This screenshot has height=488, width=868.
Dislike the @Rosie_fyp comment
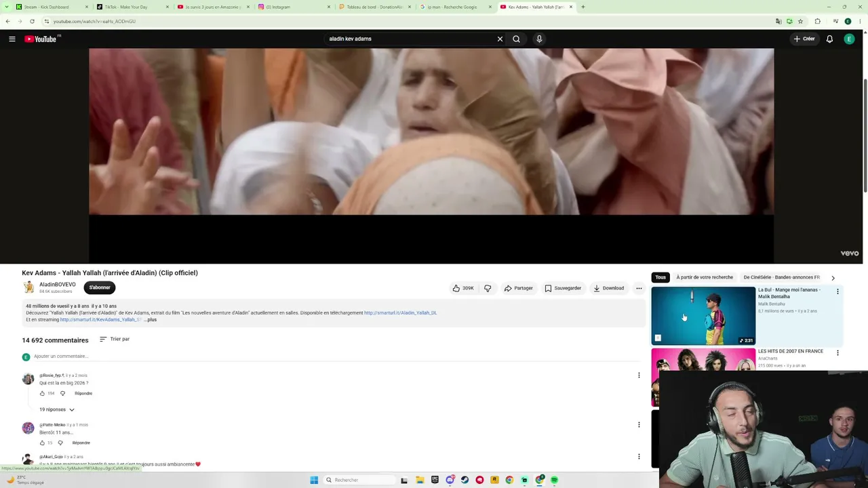pyautogui.click(x=62, y=393)
